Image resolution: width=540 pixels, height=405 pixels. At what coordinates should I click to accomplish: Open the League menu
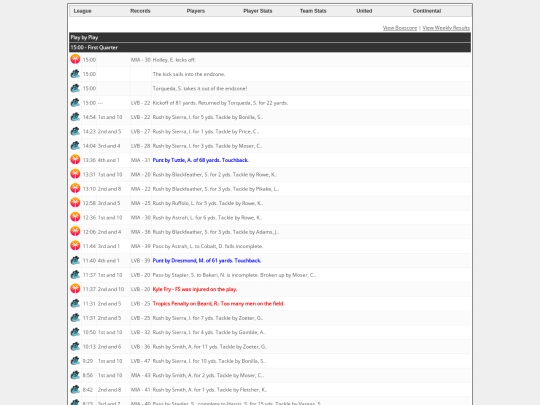83,11
